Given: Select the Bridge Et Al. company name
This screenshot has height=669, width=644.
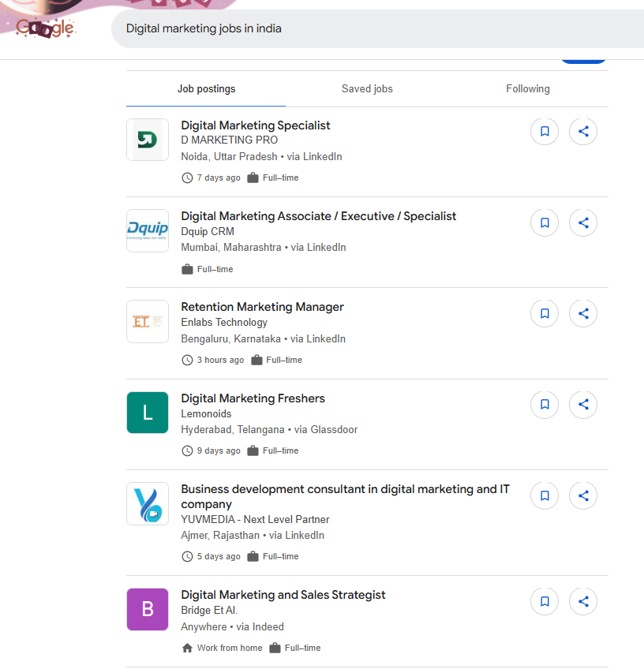Looking at the screenshot, I should pos(209,611).
